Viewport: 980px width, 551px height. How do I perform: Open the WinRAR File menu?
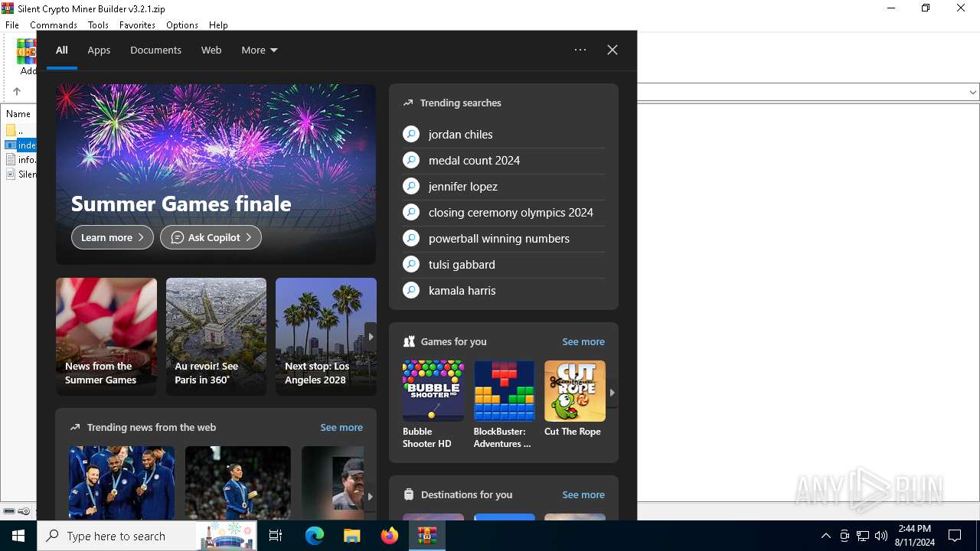pos(12,25)
